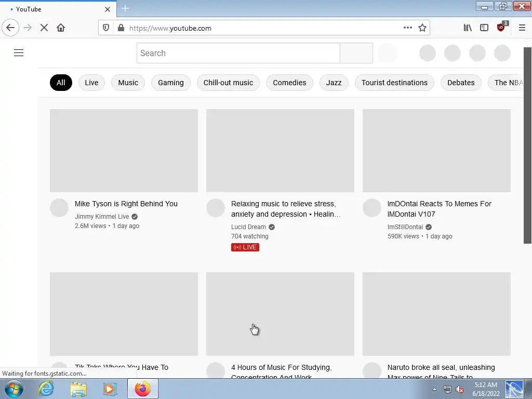Select the Firefox taskbar button
This screenshot has width=532, height=399.
tap(143, 389)
